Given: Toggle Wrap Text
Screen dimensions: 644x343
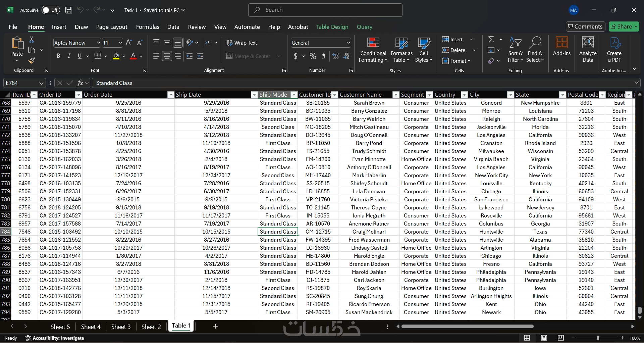Looking at the screenshot, I should [x=242, y=43].
